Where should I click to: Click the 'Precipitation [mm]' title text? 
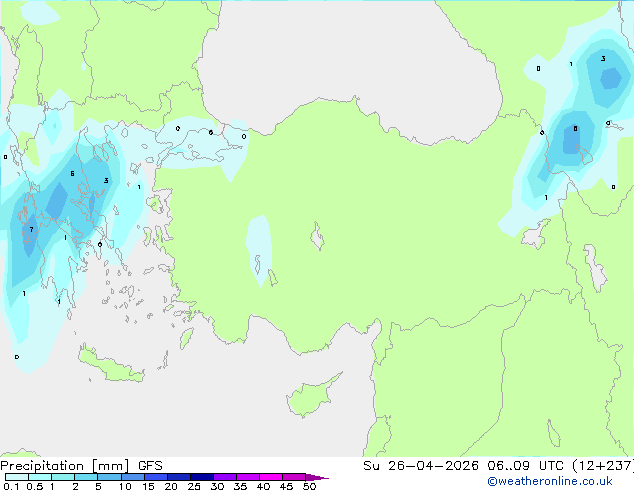click(65, 466)
